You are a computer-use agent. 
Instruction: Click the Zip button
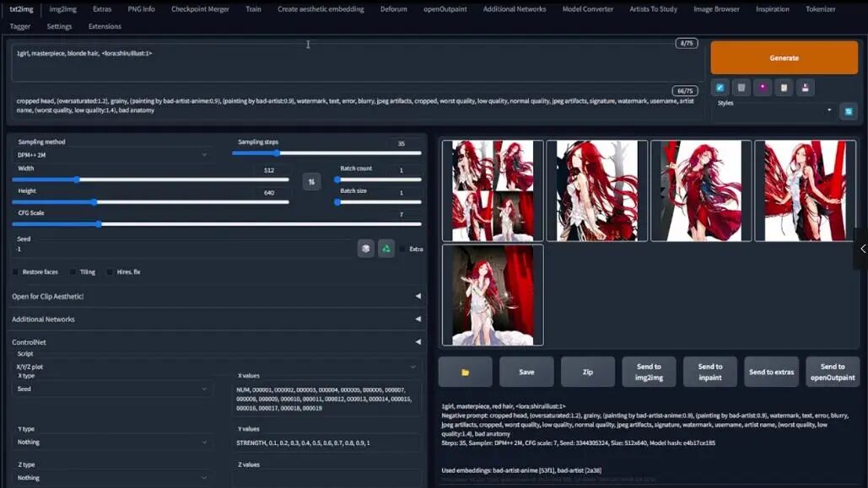pos(587,372)
